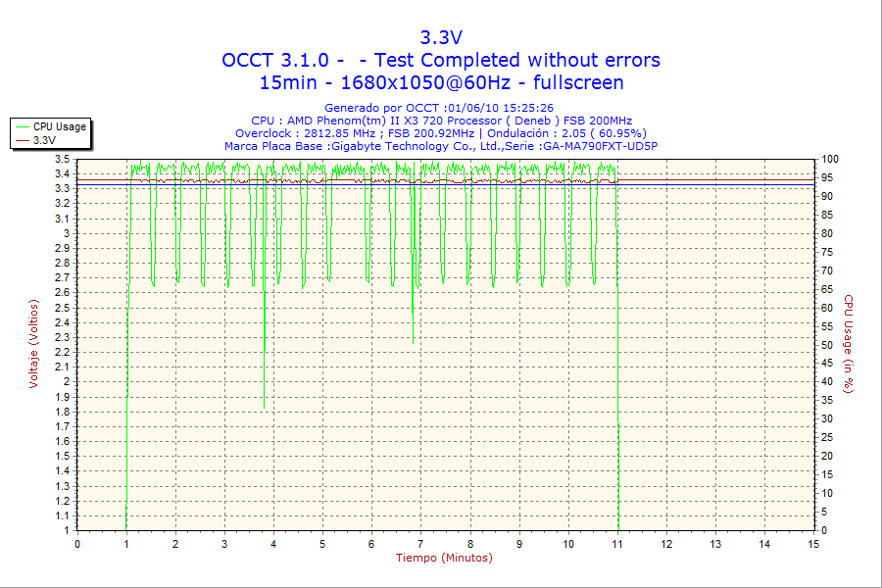The height and width of the screenshot is (588, 882).
Task: Click minute 1 on the time axis
Action: [x=126, y=543]
